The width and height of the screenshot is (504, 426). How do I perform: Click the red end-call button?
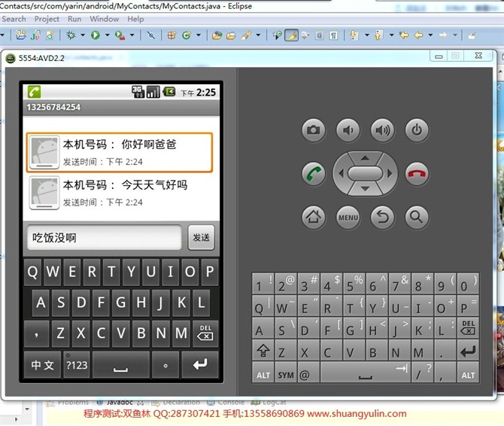(x=417, y=174)
